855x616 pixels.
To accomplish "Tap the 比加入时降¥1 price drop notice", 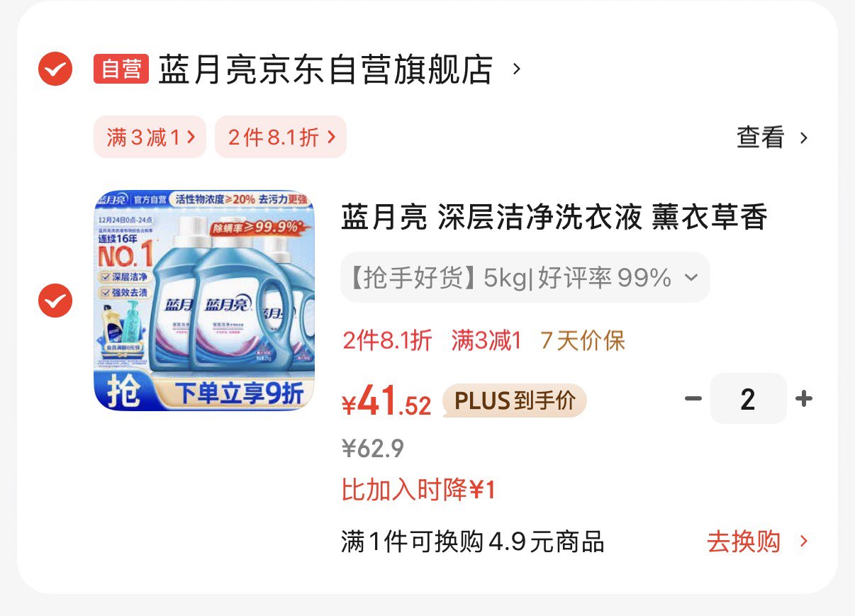I will (x=418, y=490).
